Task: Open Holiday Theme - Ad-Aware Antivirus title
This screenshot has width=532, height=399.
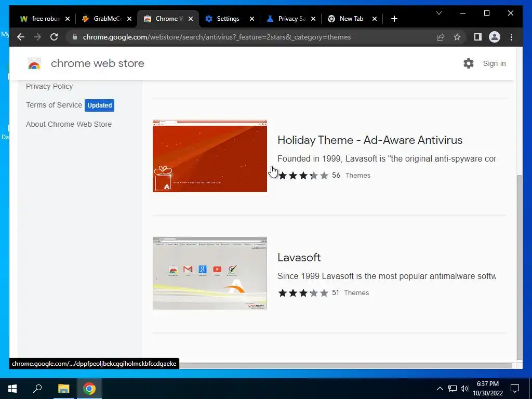Action: (370, 140)
